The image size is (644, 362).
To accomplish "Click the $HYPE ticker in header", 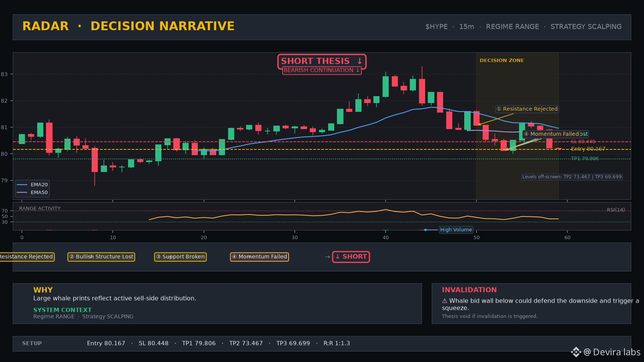I will 436,27.
